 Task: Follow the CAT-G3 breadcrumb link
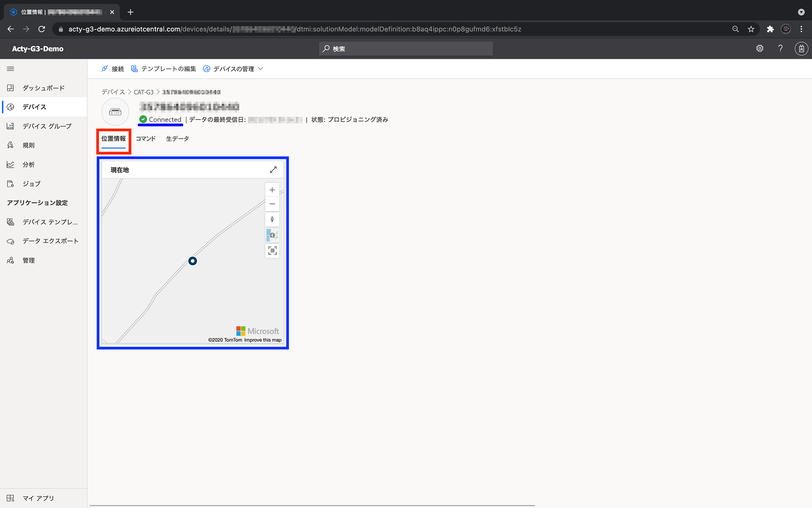click(144, 92)
